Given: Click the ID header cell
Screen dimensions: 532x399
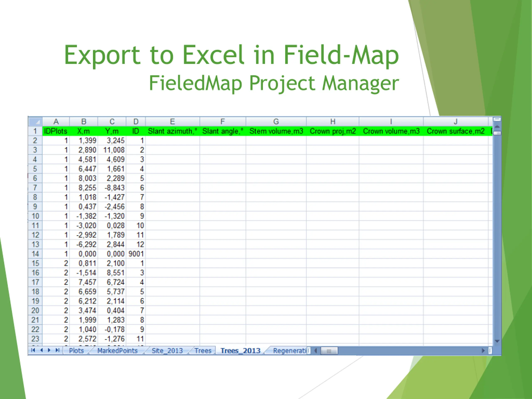Looking at the screenshot, I should pyautogui.click(x=136, y=131).
